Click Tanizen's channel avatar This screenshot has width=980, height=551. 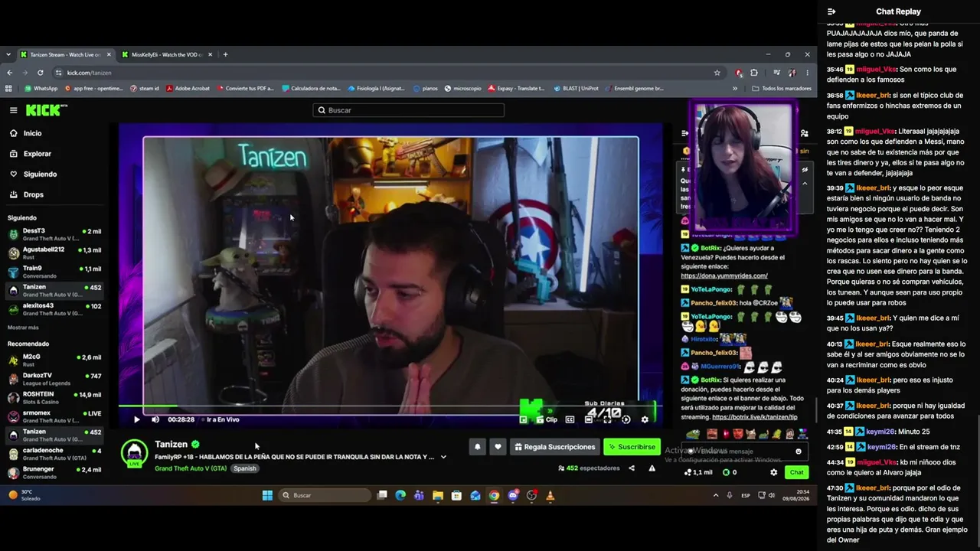tap(135, 453)
